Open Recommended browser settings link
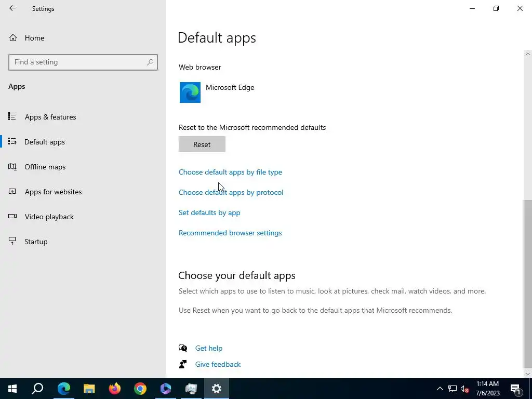Viewport: 532px width, 399px height. (x=230, y=233)
